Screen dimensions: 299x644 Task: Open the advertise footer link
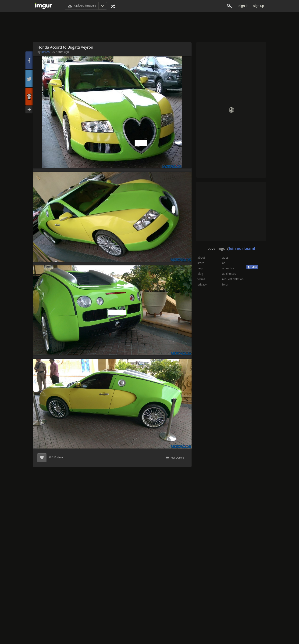228,268
